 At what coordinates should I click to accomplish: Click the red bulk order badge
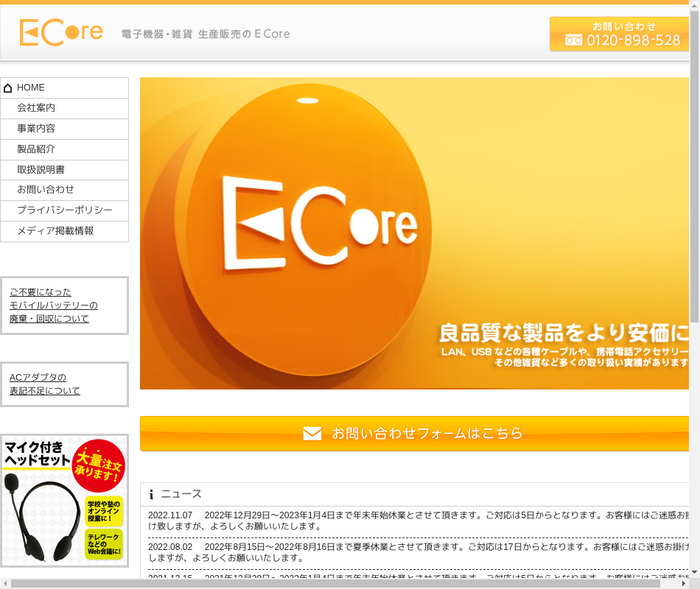coord(98,466)
